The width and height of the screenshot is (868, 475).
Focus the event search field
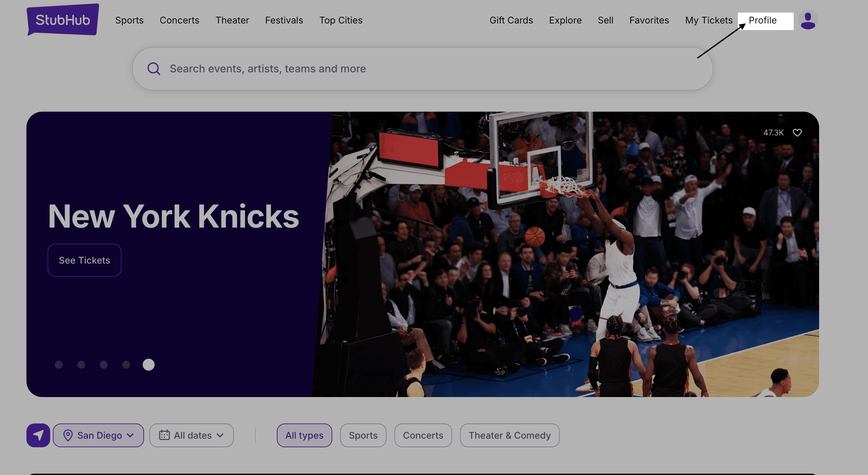point(422,69)
